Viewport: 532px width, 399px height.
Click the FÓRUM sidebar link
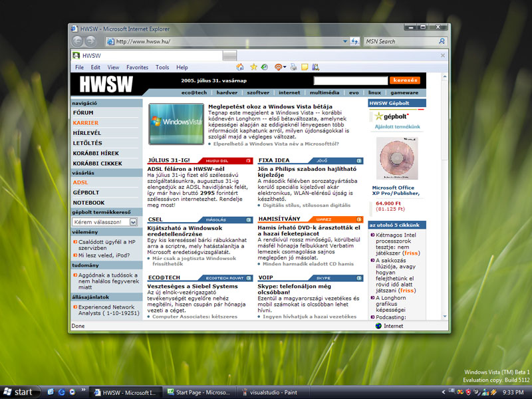coord(83,112)
